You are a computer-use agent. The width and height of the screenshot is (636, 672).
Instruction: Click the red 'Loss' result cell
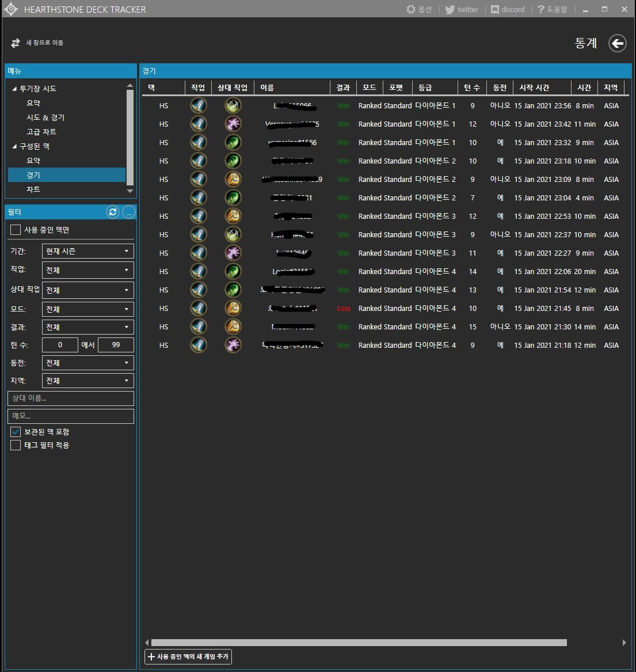344,309
